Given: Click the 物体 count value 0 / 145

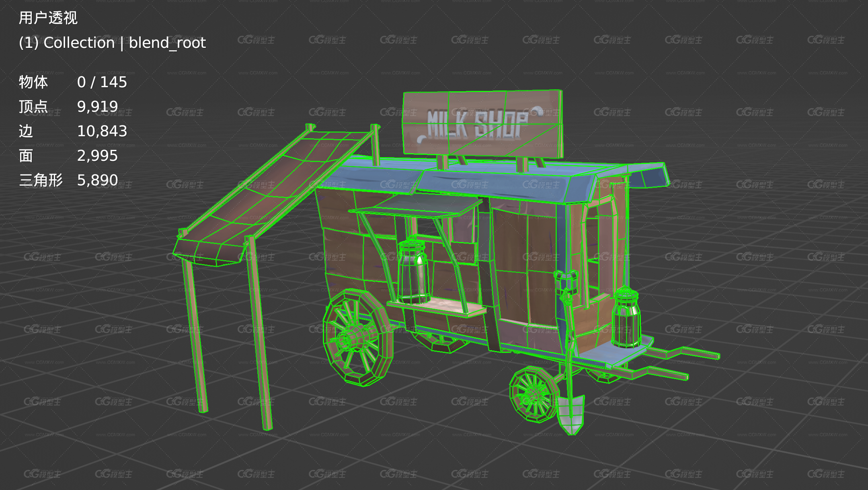Looking at the screenshot, I should coord(102,82).
